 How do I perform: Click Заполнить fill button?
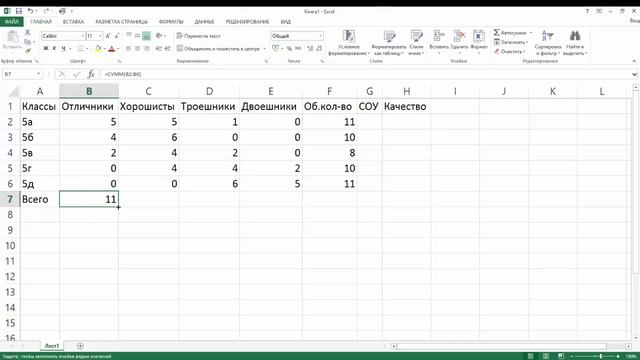coord(511,42)
